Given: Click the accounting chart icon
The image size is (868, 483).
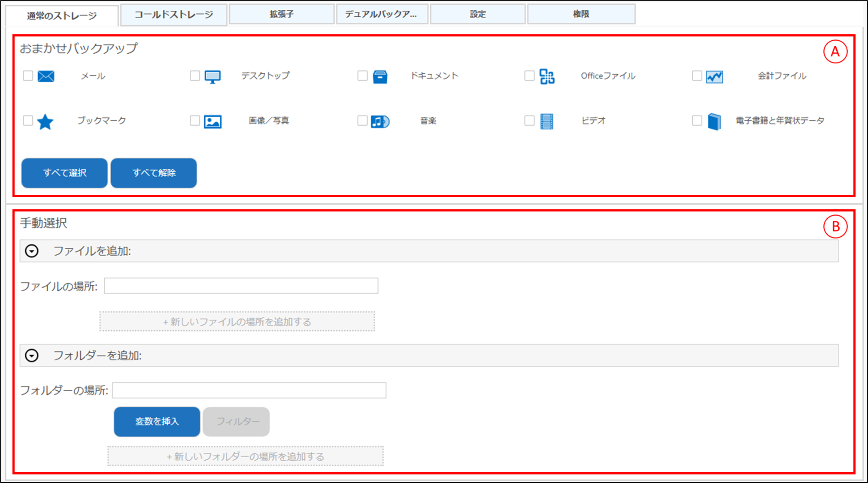Looking at the screenshot, I should click(x=714, y=77).
